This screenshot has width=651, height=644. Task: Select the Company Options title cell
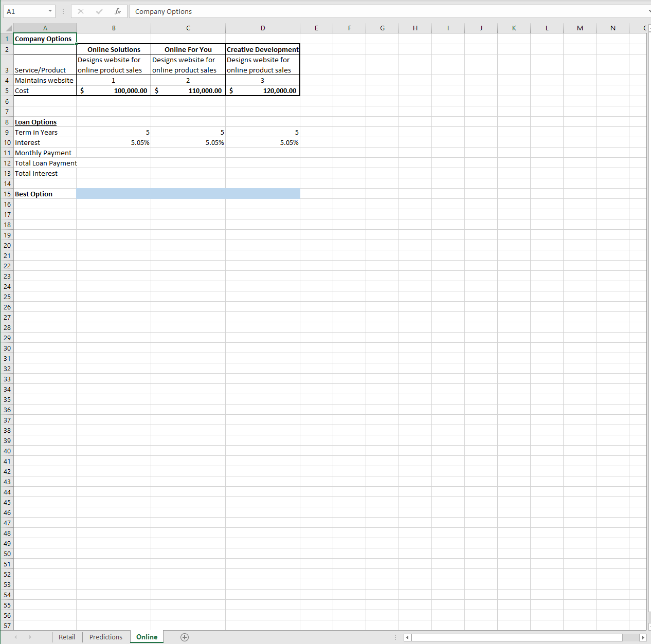[45, 39]
